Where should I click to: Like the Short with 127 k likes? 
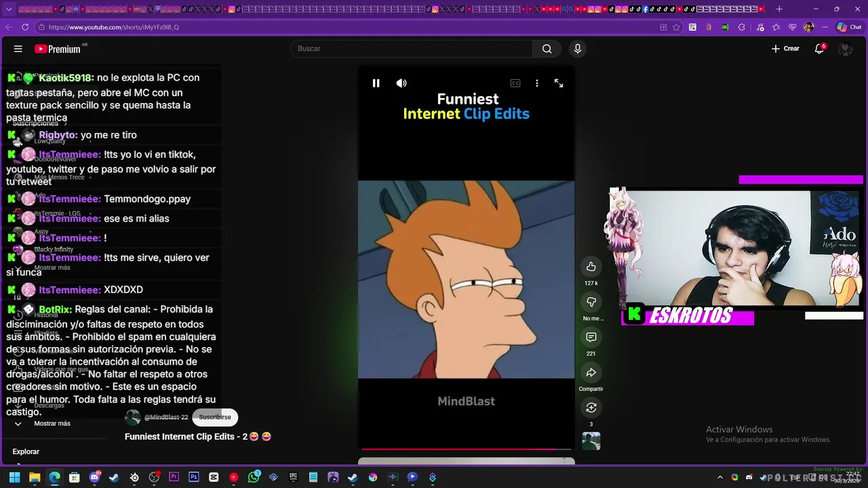(591, 267)
